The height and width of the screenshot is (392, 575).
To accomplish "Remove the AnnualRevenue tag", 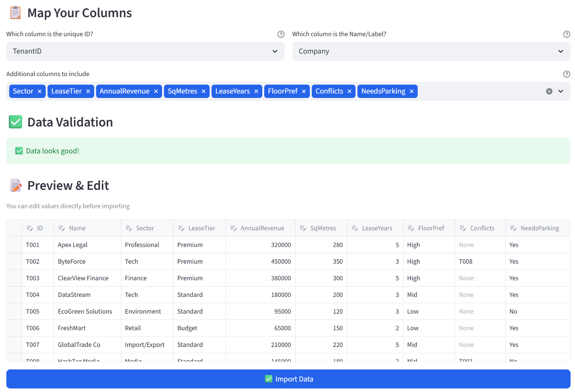I will tap(156, 91).
